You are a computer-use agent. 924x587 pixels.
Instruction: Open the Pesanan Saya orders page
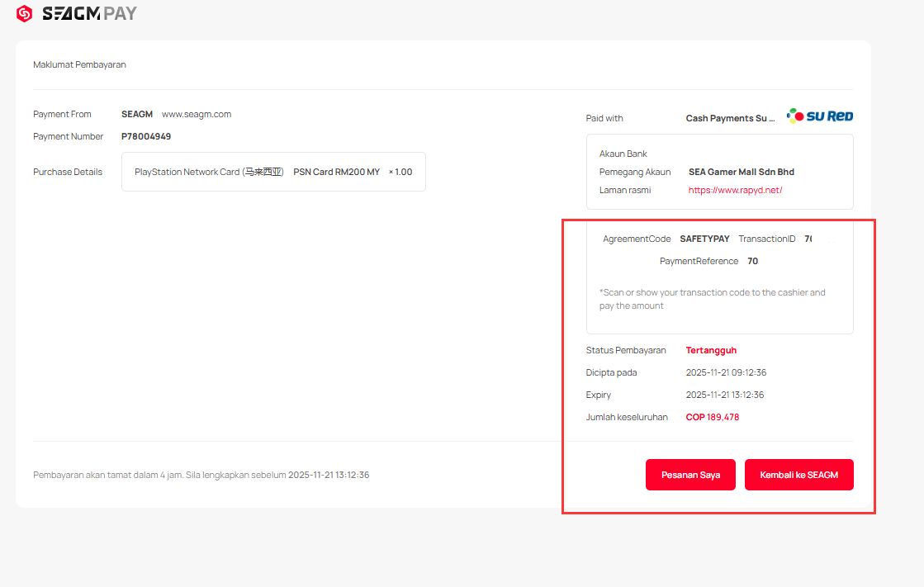point(690,475)
